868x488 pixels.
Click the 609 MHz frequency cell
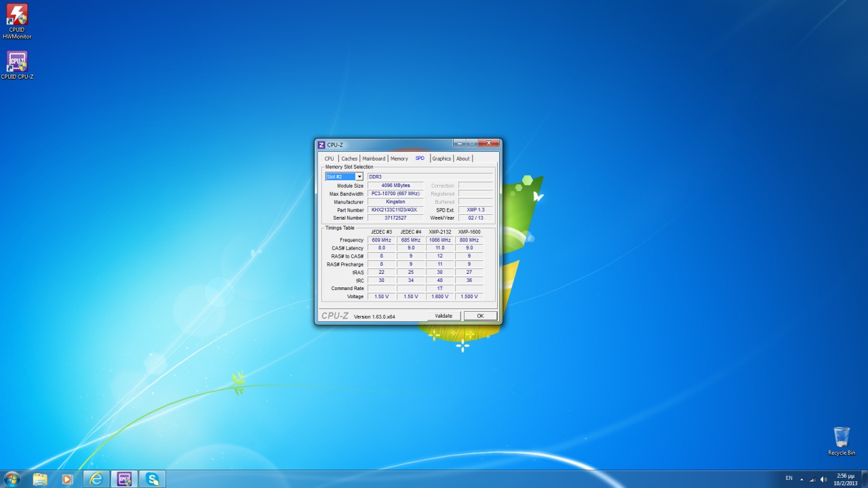tap(381, 240)
